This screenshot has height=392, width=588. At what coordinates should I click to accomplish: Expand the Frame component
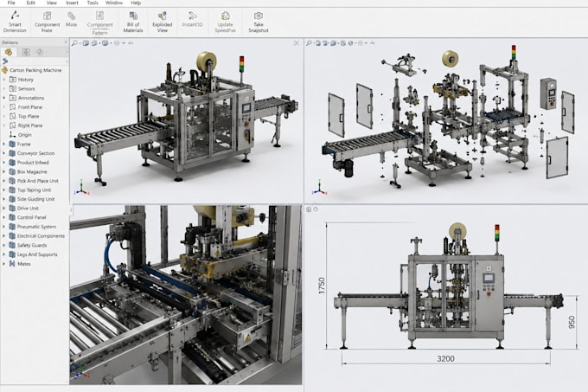pos(4,144)
